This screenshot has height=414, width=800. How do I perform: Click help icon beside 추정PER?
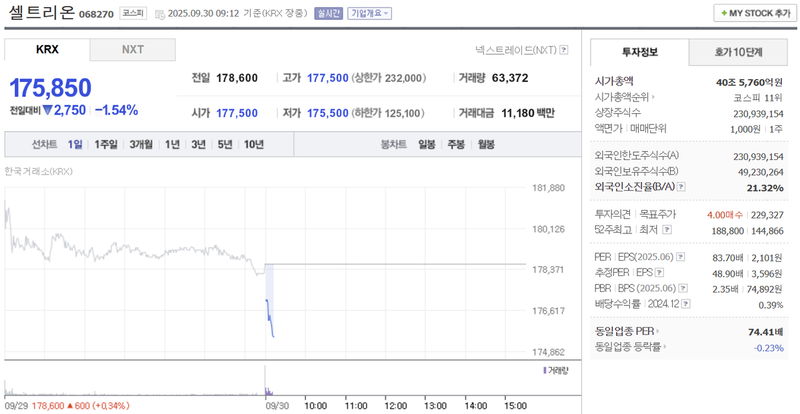pos(660,272)
